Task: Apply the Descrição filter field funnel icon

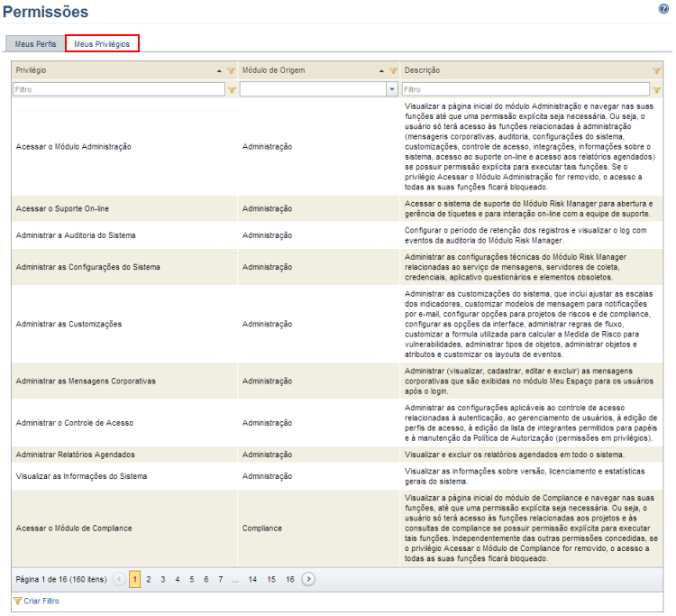Action: click(656, 89)
